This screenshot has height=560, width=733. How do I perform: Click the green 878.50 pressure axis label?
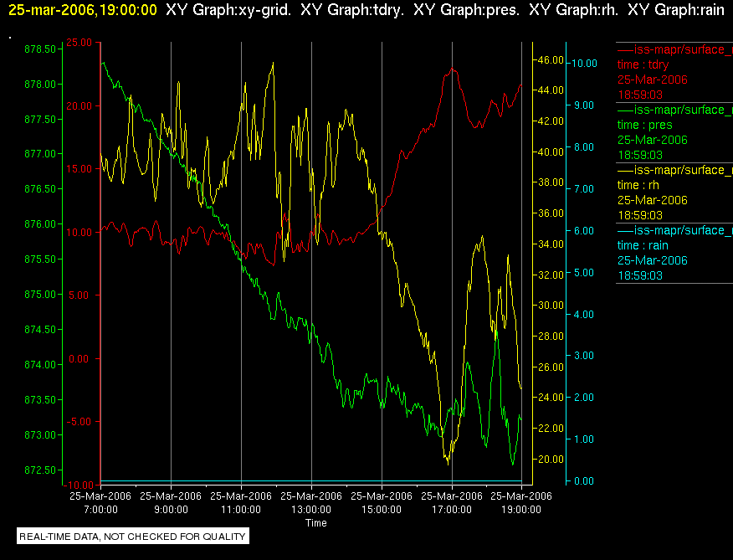pos(39,49)
